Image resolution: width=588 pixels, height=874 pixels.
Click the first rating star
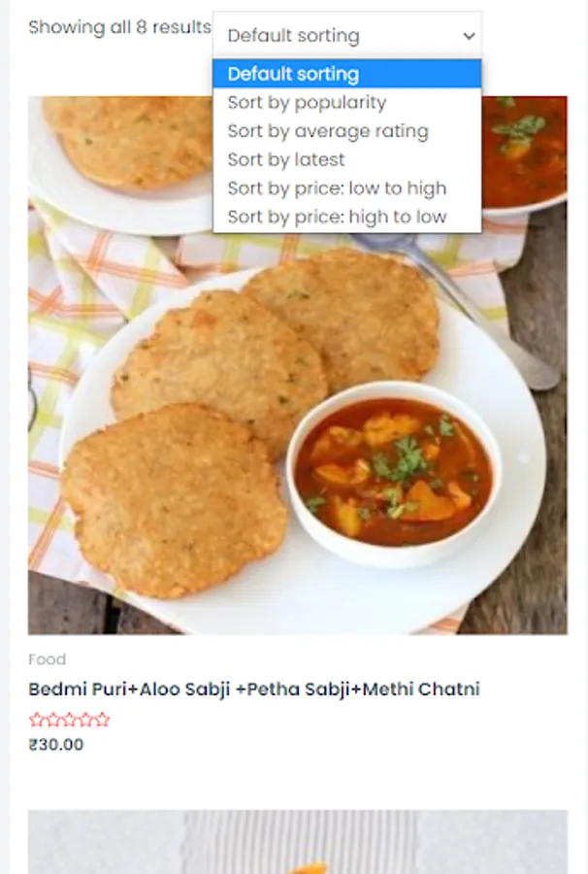click(x=36, y=720)
